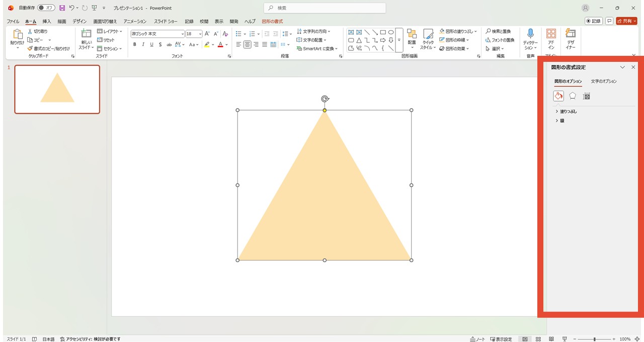Screen dimensions: 644x342
Task: Open the Fill & Line icon tab
Action: pyautogui.click(x=558, y=96)
